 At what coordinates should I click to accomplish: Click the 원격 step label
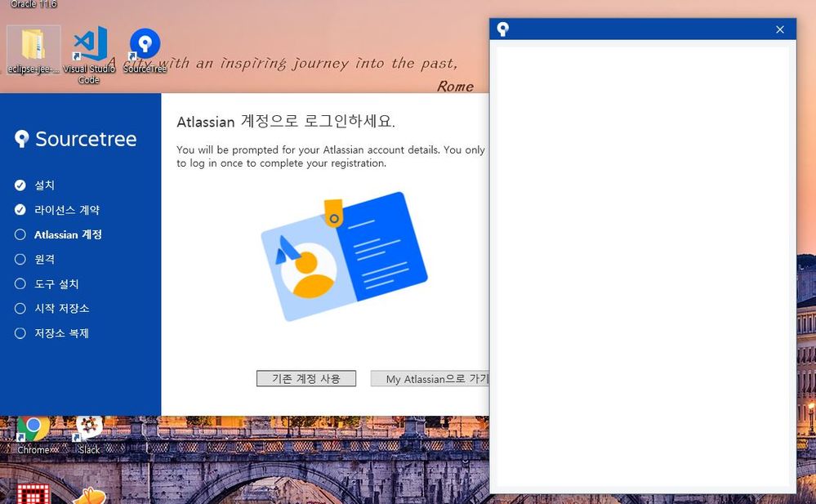click(44, 259)
